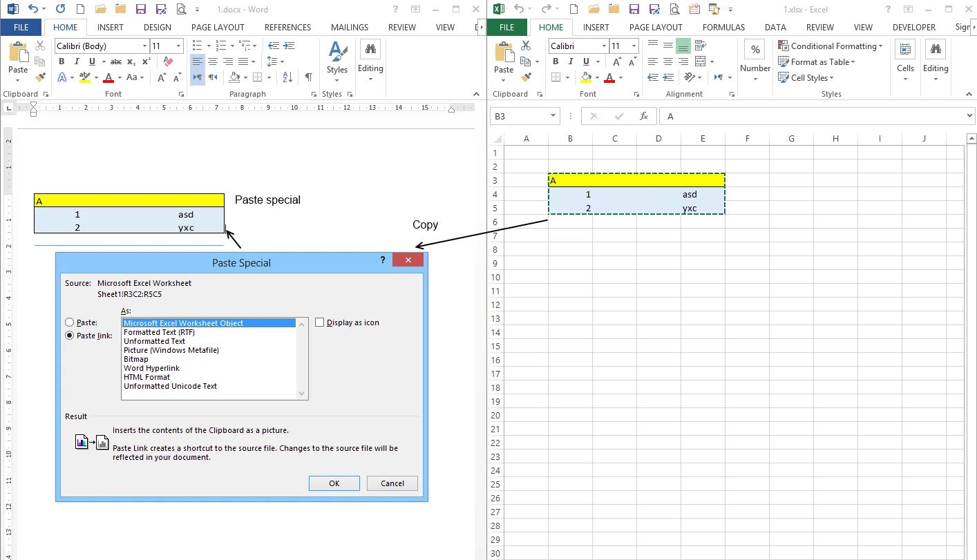
Task: Open Excel's DEVELOPER ribbon tab
Action: [913, 27]
